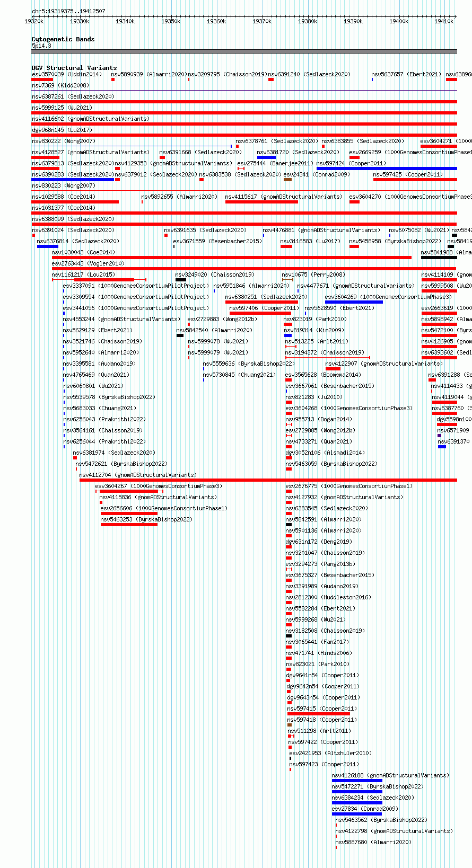Open variant esv3671559 (Besenbacher2015)

click(218, 241)
